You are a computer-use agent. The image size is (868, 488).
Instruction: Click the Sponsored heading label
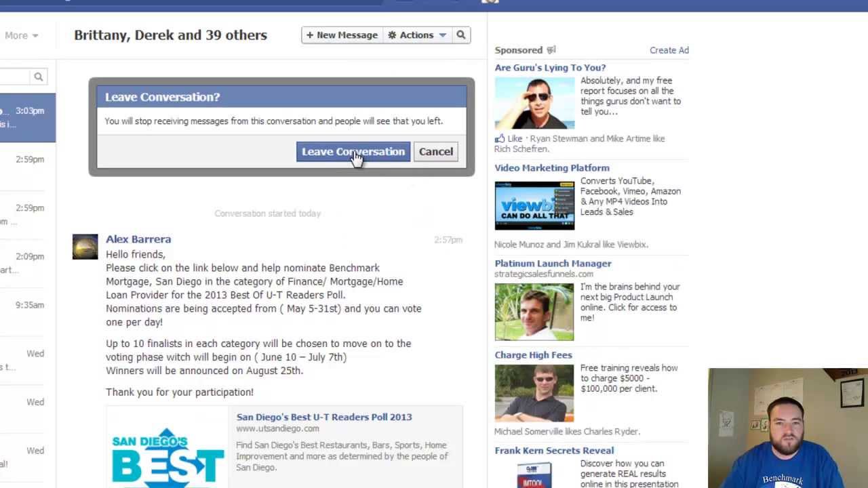click(x=519, y=50)
